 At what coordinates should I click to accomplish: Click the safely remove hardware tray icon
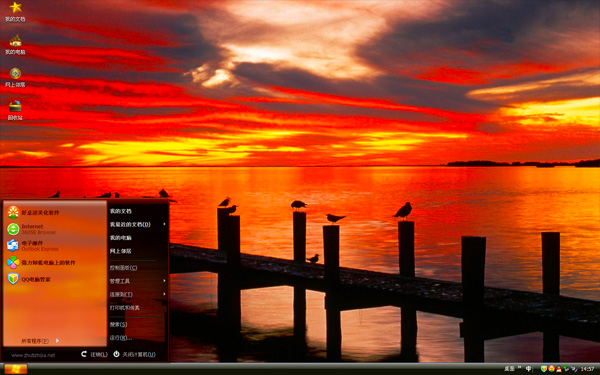tap(574, 369)
